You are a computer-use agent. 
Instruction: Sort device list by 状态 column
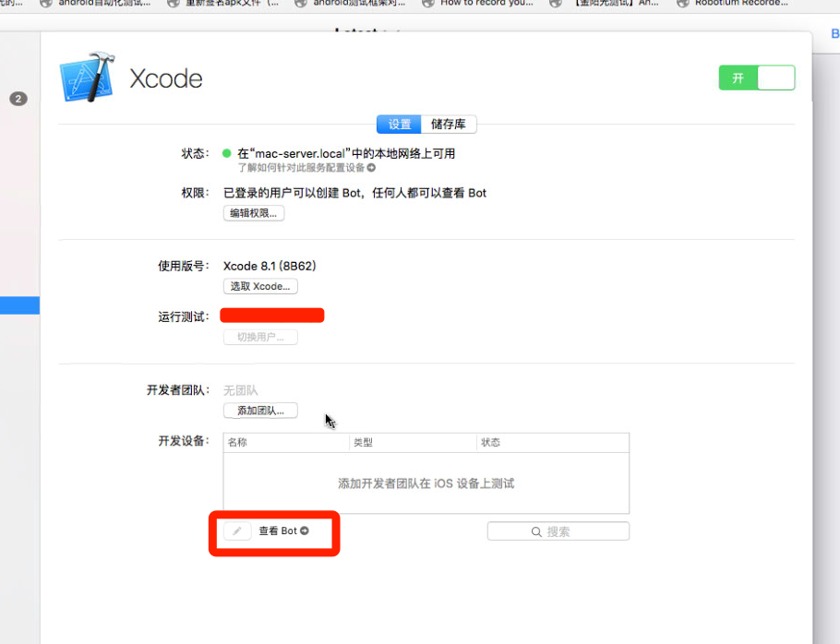click(x=552, y=443)
